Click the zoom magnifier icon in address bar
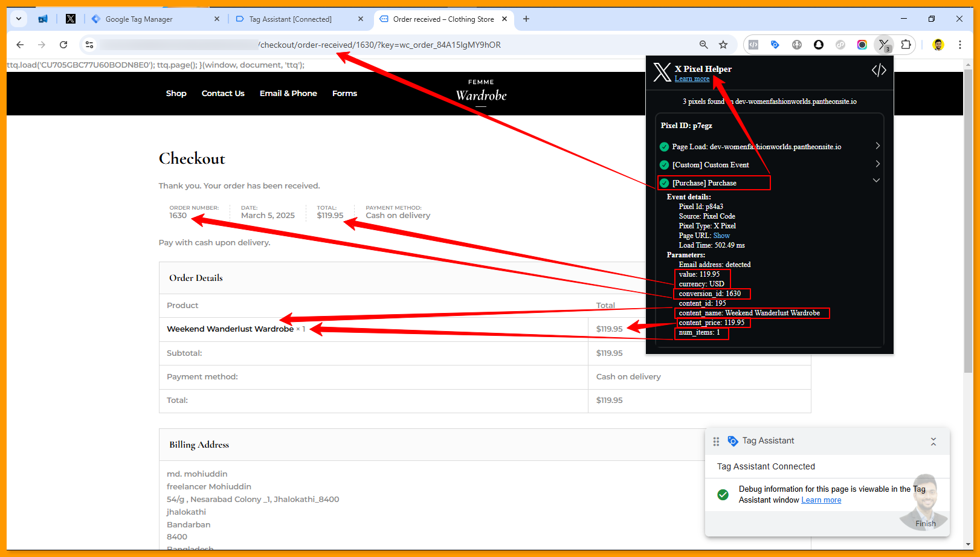Viewport: 980px width, 557px height. pyautogui.click(x=703, y=45)
